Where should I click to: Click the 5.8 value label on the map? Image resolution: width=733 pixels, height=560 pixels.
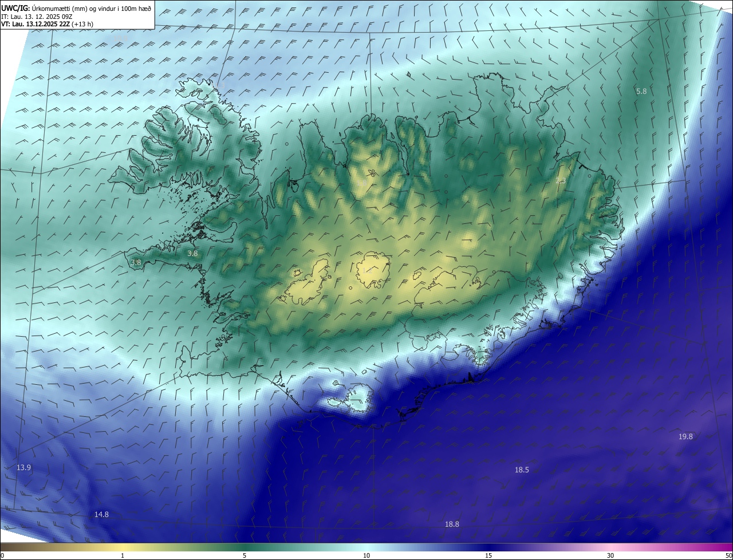(641, 91)
